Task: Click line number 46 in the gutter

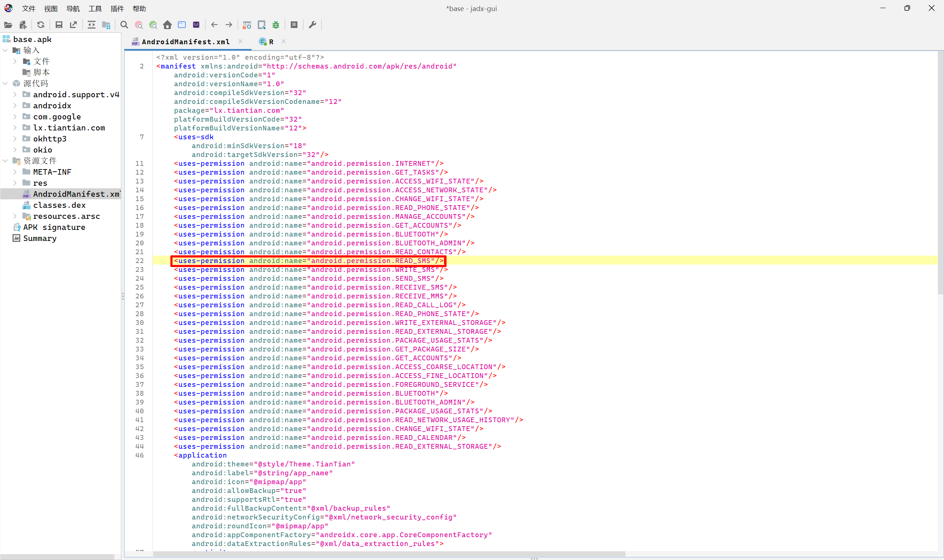Action: point(139,455)
